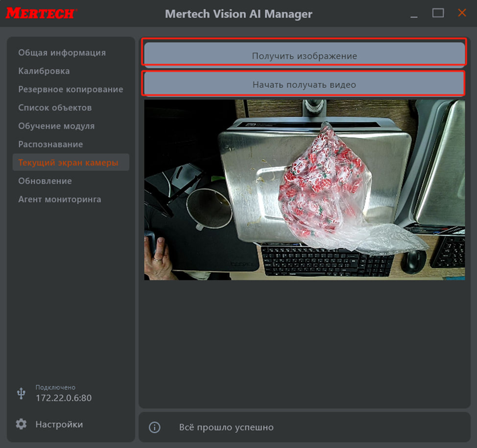Click the info icon in status bar

[154, 427]
